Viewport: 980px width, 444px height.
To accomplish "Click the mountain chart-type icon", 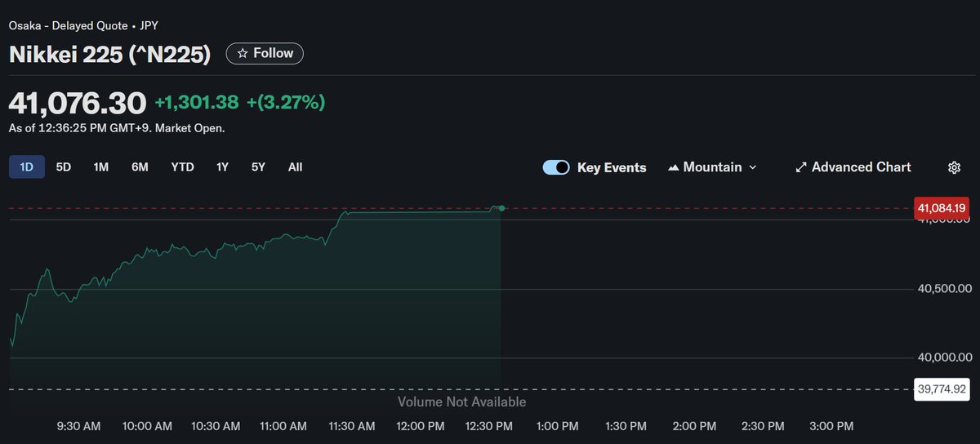I will pyautogui.click(x=674, y=167).
